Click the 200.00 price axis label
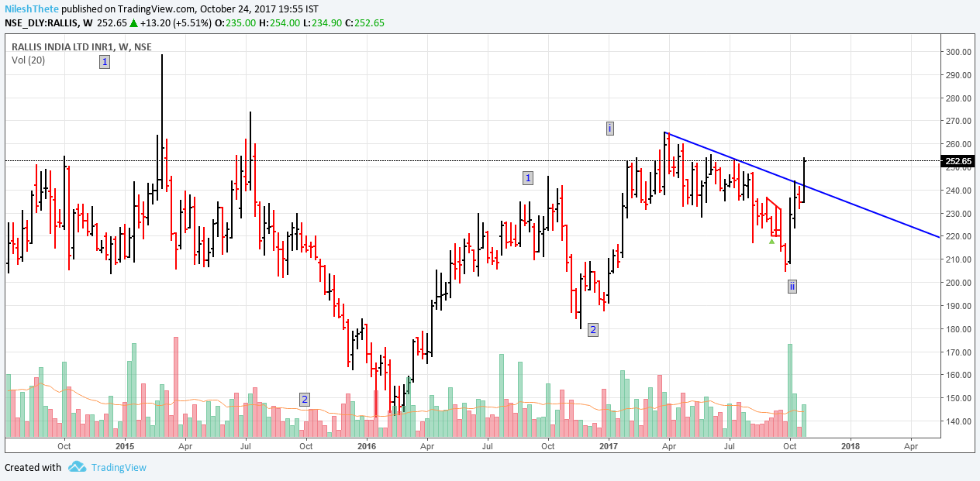The image size is (980, 481). pos(959,283)
